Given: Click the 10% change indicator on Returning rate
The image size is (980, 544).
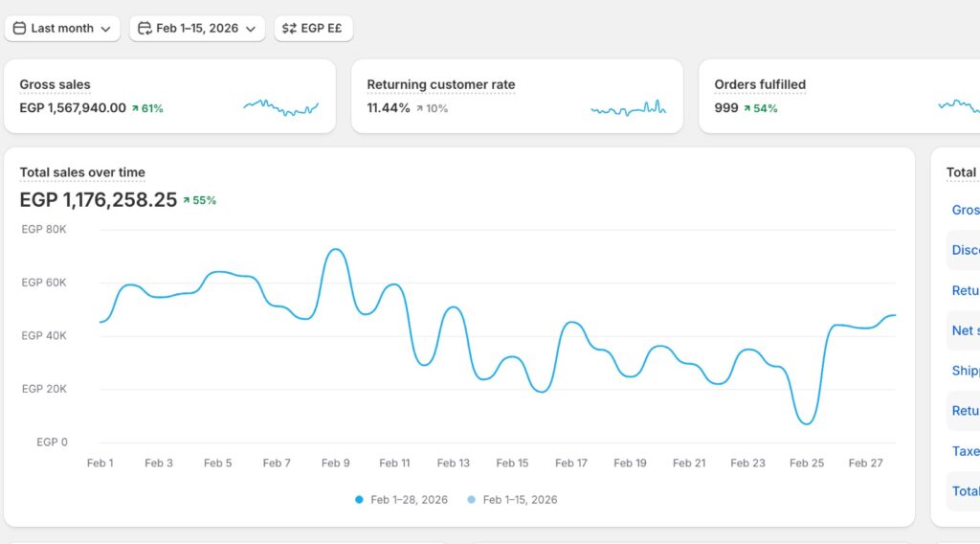Looking at the screenshot, I should [432, 109].
